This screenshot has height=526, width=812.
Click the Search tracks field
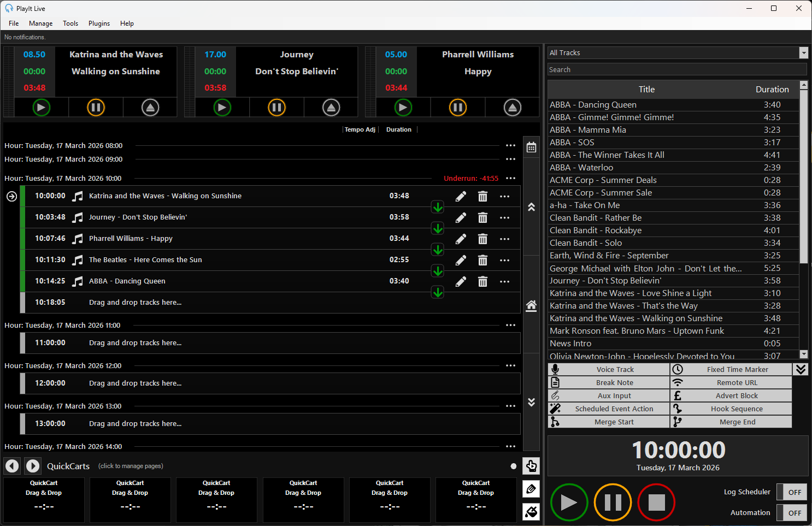click(677, 70)
